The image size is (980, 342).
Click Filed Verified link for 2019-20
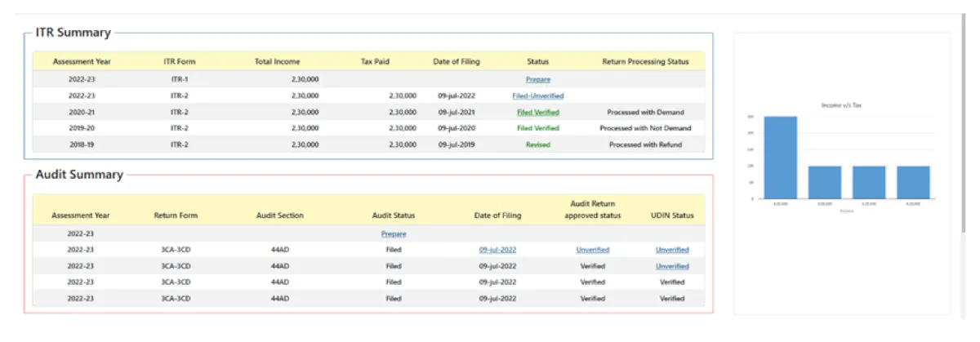click(537, 128)
